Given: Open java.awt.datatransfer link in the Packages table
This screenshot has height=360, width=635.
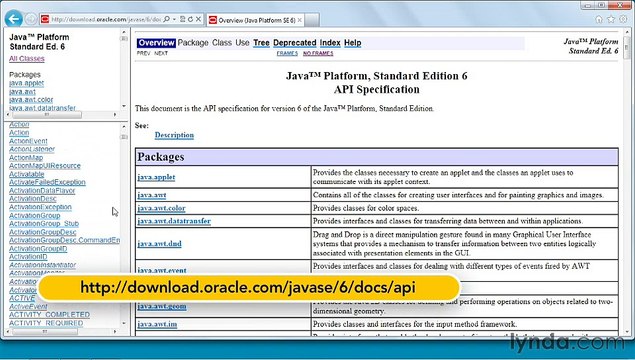Looking at the screenshot, I should pyautogui.click(x=174, y=221).
